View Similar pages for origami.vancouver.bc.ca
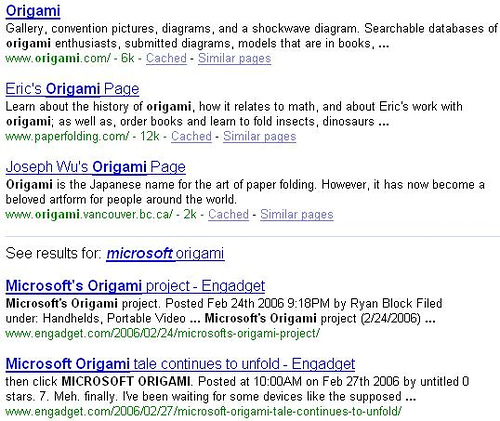 tap(297, 214)
